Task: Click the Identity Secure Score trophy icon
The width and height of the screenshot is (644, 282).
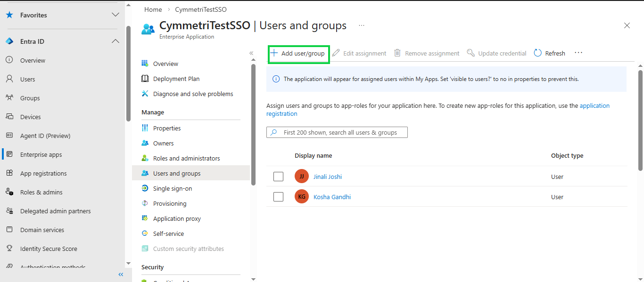Action: point(9,249)
